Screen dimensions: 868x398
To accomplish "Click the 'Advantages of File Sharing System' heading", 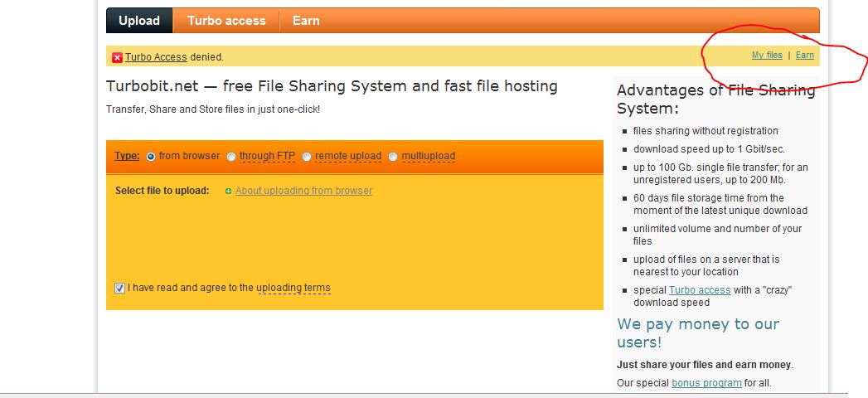I will pos(715,99).
